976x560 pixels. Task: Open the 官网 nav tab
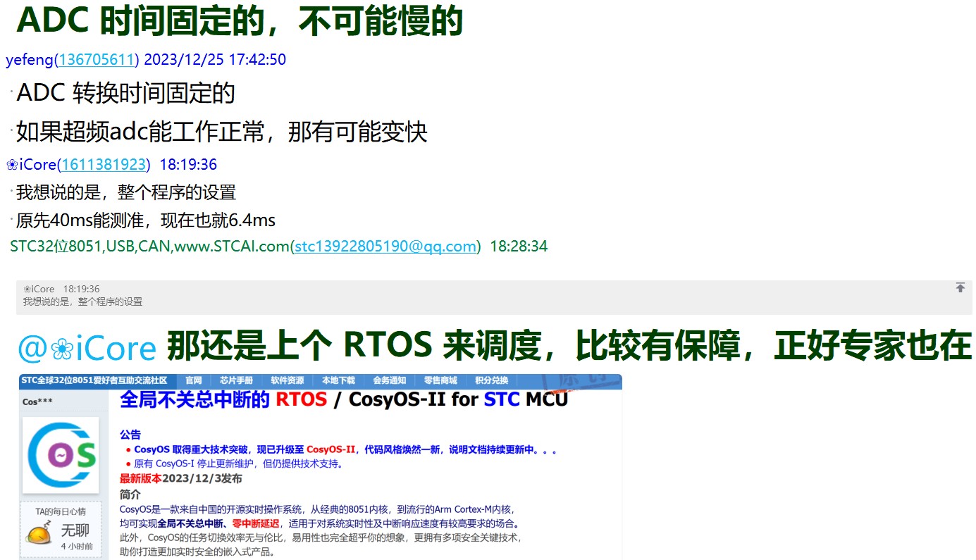[x=194, y=380]
